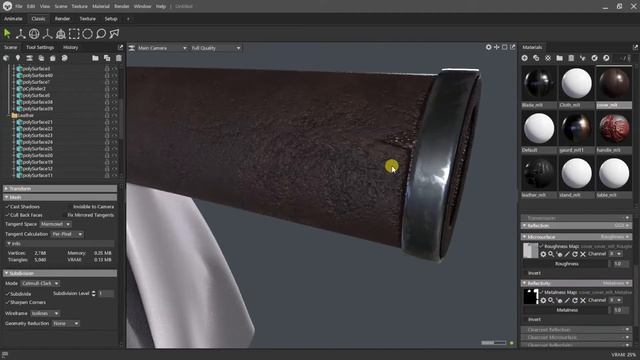
Task: Select the rotate globe tool
Action: pos(34,34)
